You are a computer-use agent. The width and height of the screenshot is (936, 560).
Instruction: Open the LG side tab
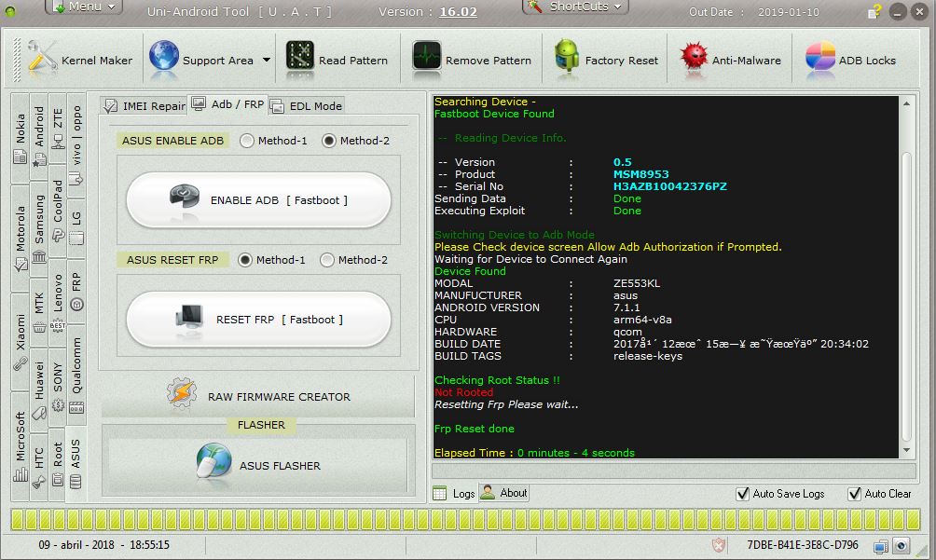pyautogui.click(x=76, y=227)
